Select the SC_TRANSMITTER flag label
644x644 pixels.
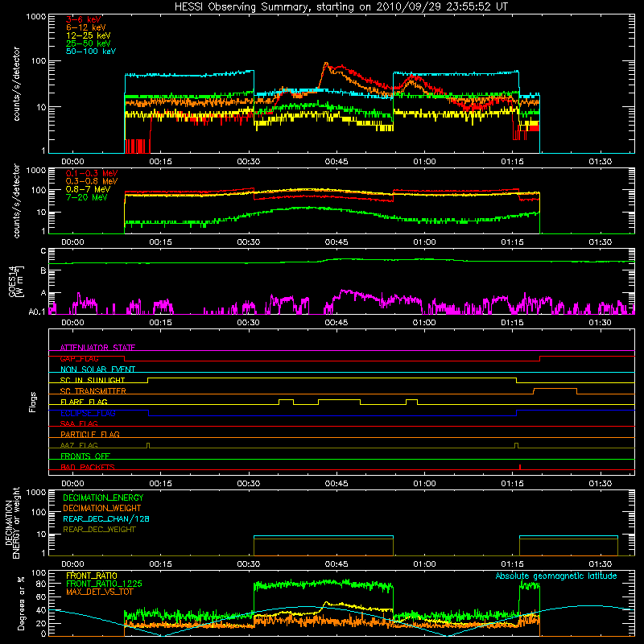tap(93, 391)
